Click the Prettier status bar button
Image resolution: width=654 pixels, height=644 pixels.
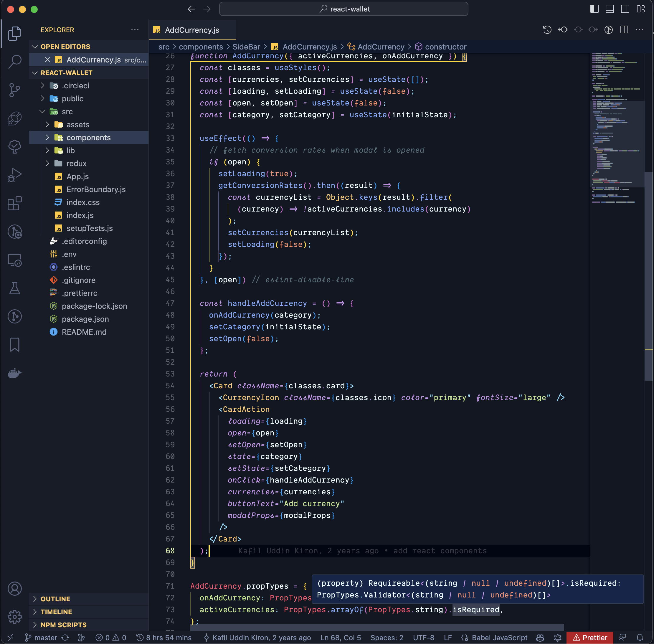pyautogui.click(x=589, y=638)
